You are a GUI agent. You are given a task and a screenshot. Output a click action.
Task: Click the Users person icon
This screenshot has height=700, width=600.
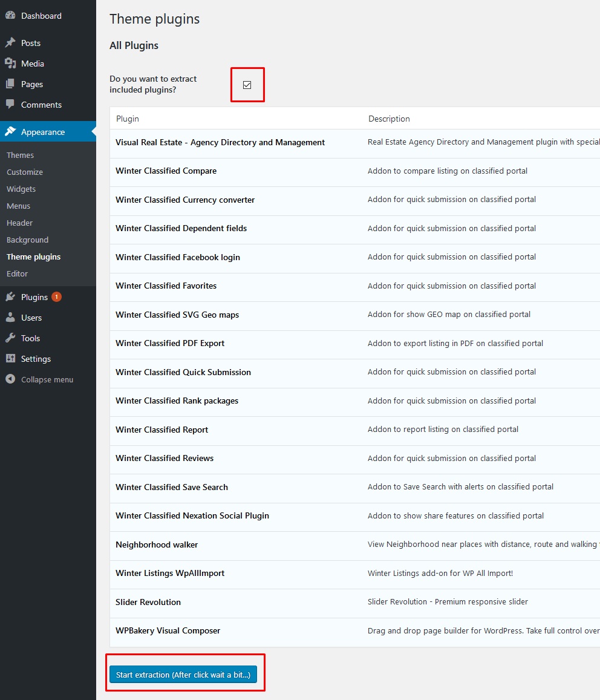click(10, 318)
